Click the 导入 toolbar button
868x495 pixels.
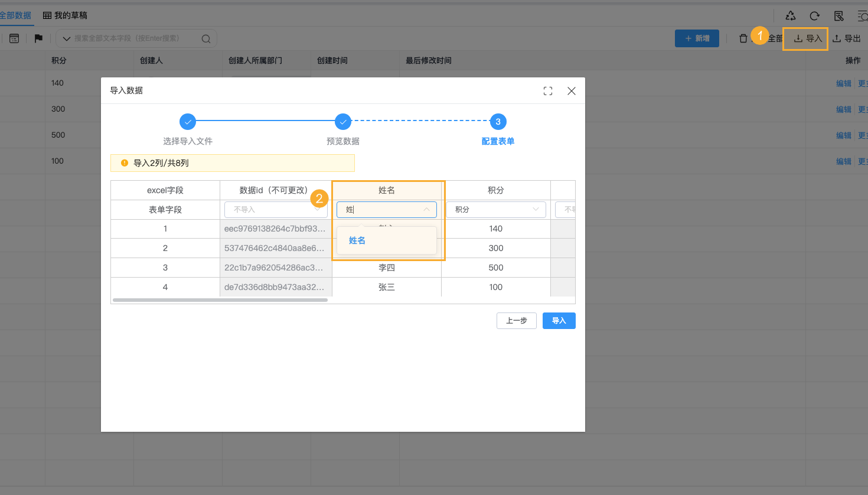click(807, 38)
